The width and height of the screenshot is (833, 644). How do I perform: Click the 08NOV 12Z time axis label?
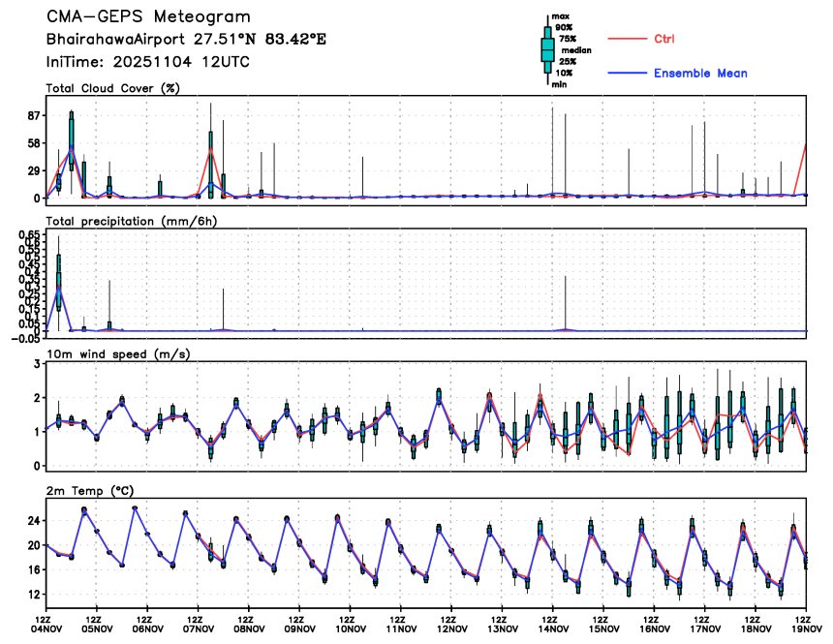pos(249,624)
